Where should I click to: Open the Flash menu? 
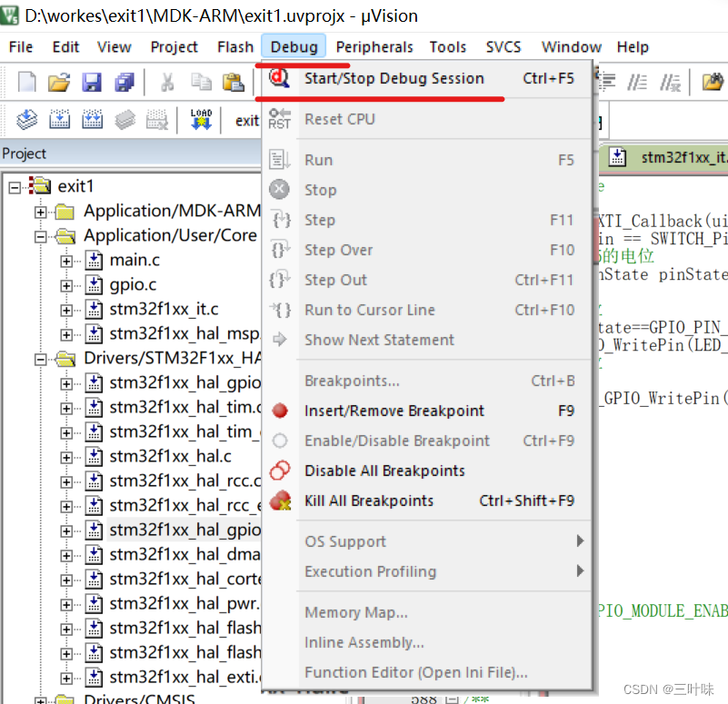tap(235, 47)
